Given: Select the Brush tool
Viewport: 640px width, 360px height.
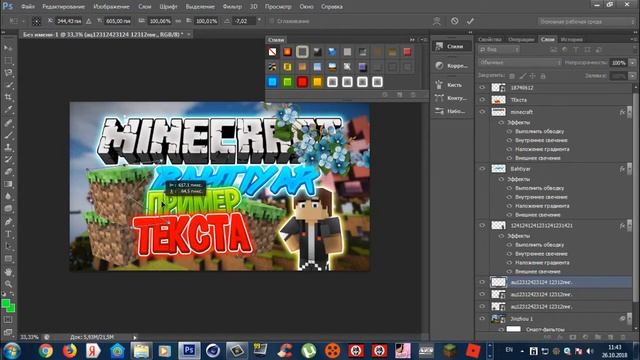Looking at the screenshot, I should coord(8,135).
